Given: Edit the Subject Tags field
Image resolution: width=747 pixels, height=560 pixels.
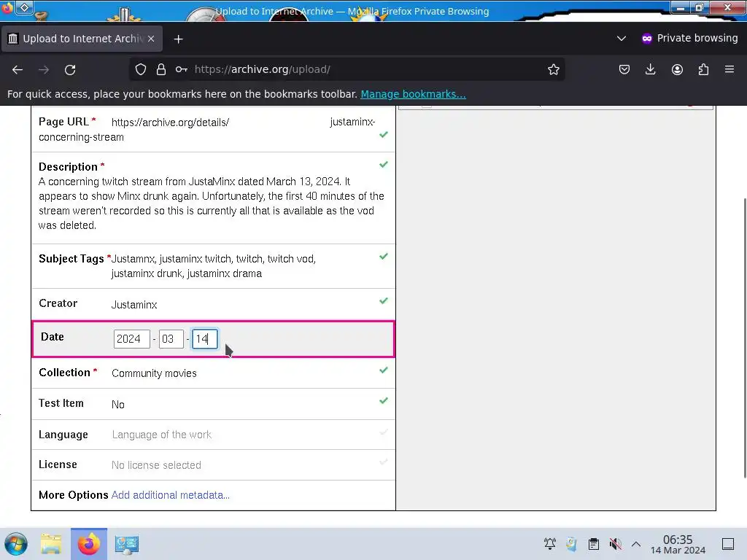Looking at the screenshot, I should click(x=214, y=266).
